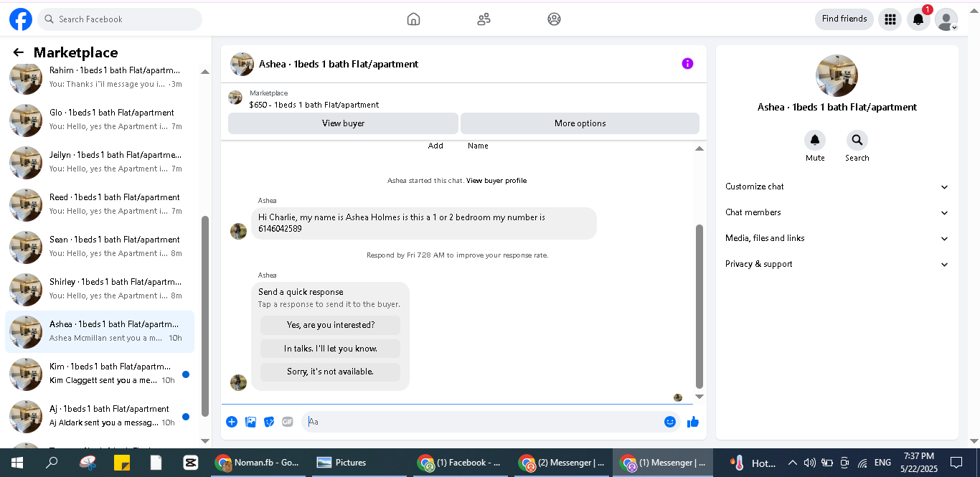Click the chat messages scrollbar thumb
980x477 pixels.
(x=699, y=306)
